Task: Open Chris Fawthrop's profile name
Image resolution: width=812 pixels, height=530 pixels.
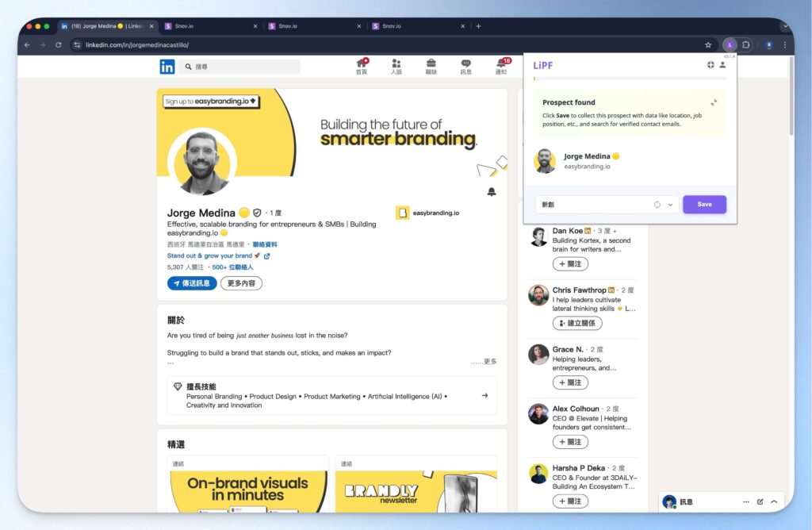Action: tap(579, 290)
